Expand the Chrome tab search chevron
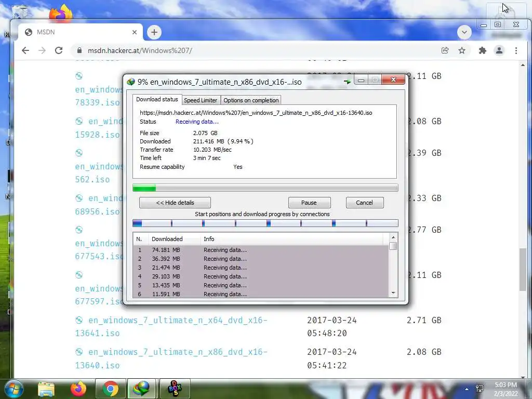The width and height of the screenshot is (532, 399). (464, 32)
